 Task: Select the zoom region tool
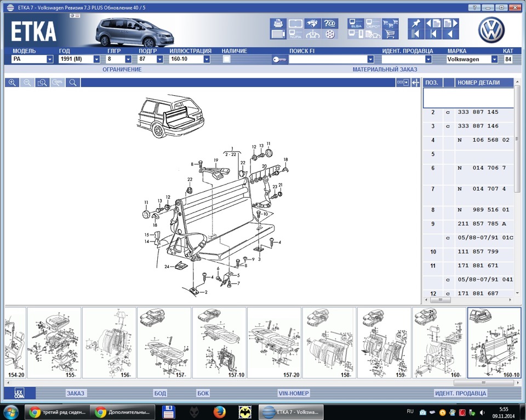(x=42, y=83)
